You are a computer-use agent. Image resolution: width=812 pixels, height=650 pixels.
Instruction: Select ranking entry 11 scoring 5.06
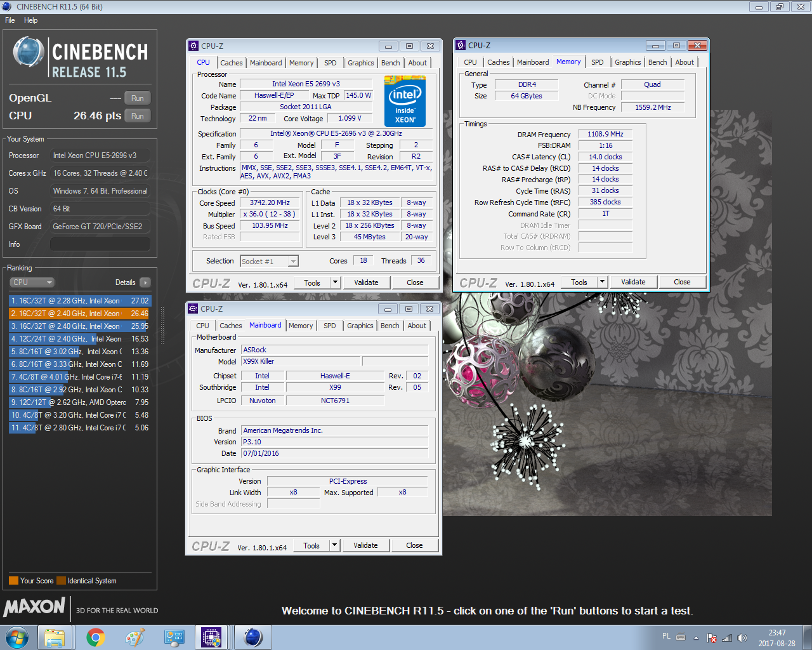[80, 428]
